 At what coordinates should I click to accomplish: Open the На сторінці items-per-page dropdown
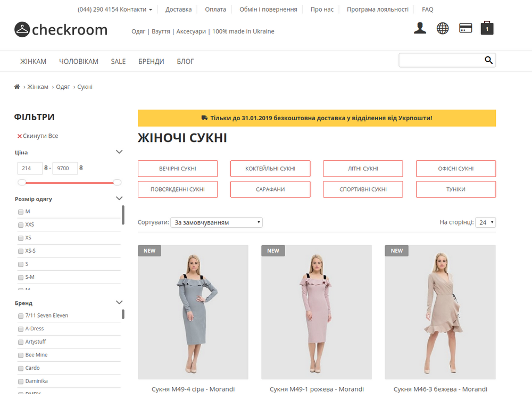(x=485, y=222)
